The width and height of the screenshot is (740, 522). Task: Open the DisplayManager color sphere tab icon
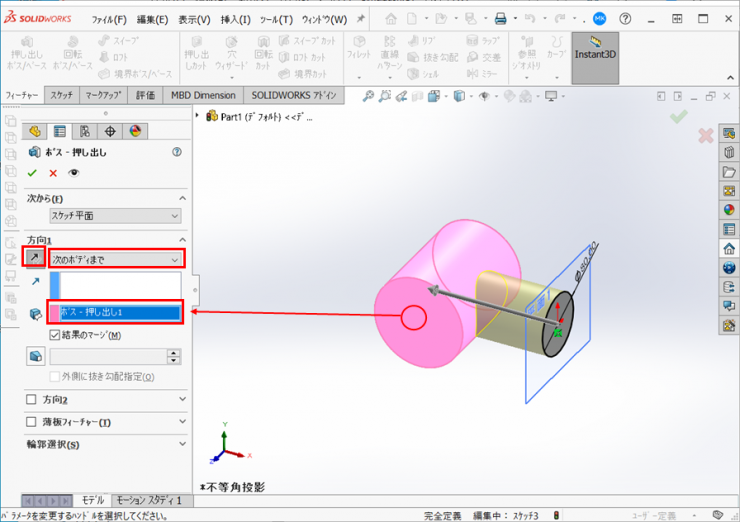[136, 131]
